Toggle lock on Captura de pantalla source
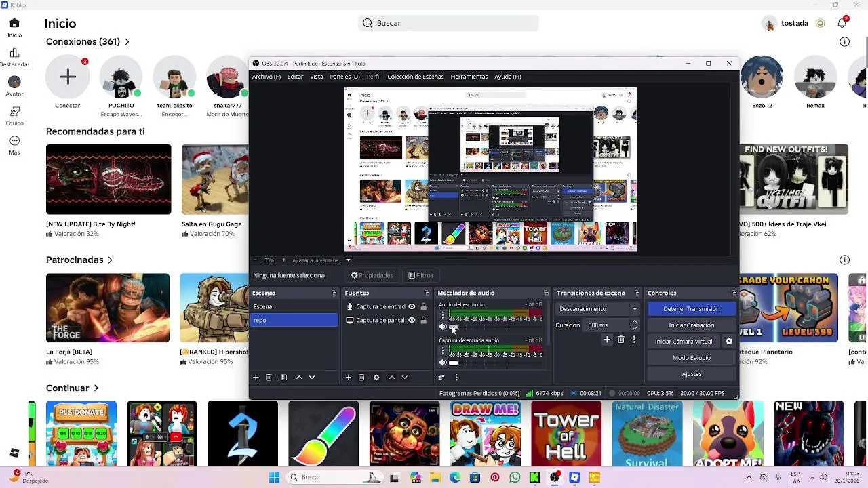The width and height of the screenshot is (868, 488). click(423, 321)
